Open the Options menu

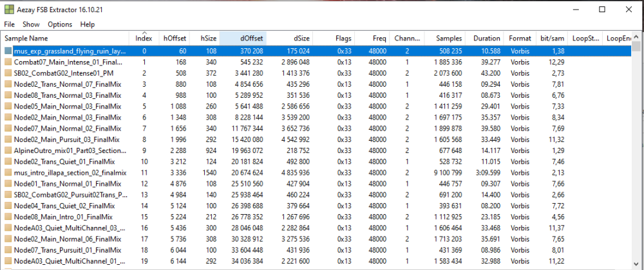60,24
